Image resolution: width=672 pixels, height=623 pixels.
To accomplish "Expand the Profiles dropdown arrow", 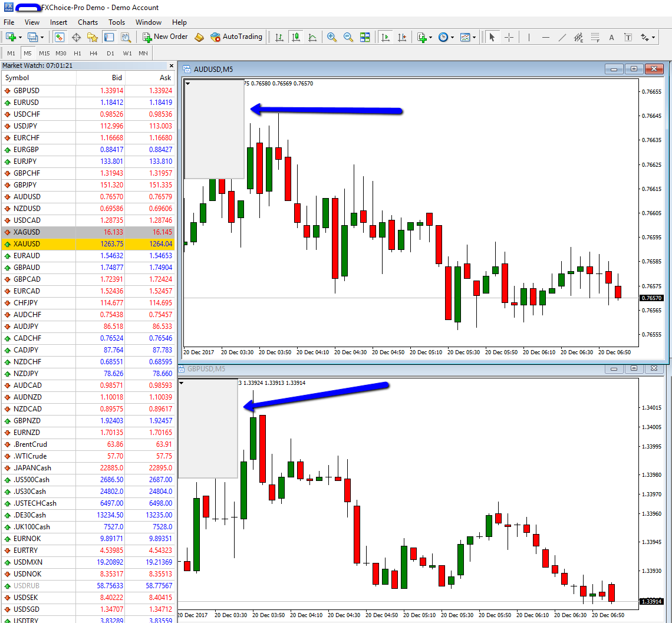I will 42,38.
